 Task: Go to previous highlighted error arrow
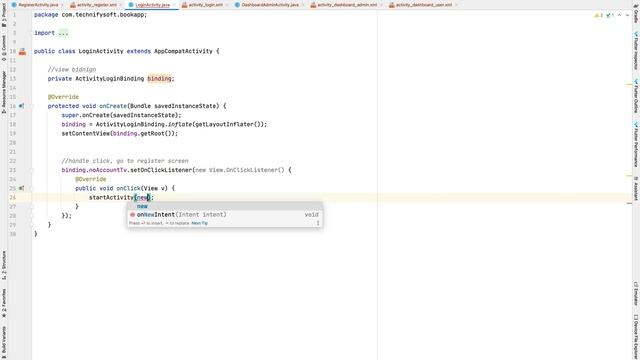(x=620, y=15)
